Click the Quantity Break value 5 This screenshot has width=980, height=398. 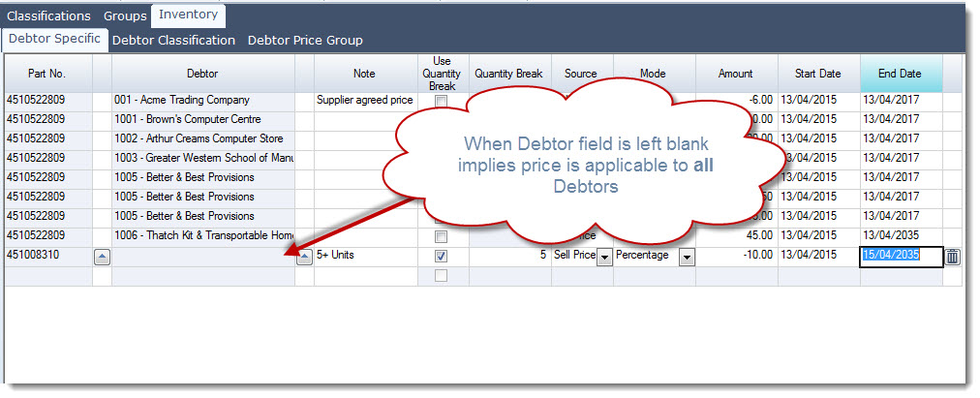coord(510,257)
